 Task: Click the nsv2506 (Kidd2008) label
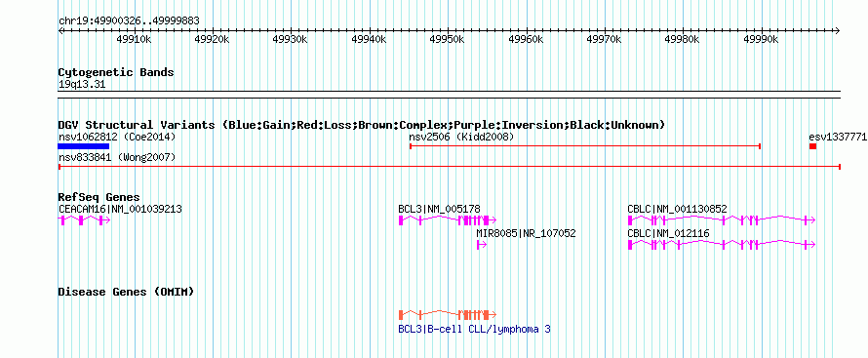[x=461, y=137]
